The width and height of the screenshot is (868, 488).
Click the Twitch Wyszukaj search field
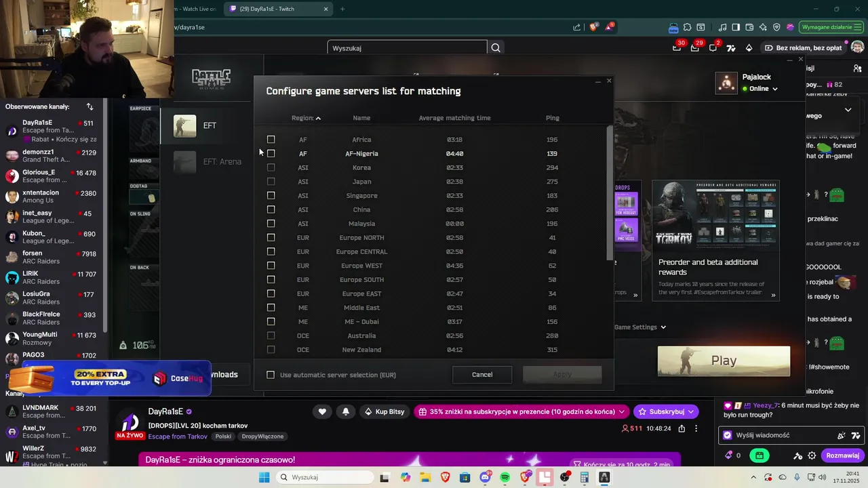tap(407, 48)
